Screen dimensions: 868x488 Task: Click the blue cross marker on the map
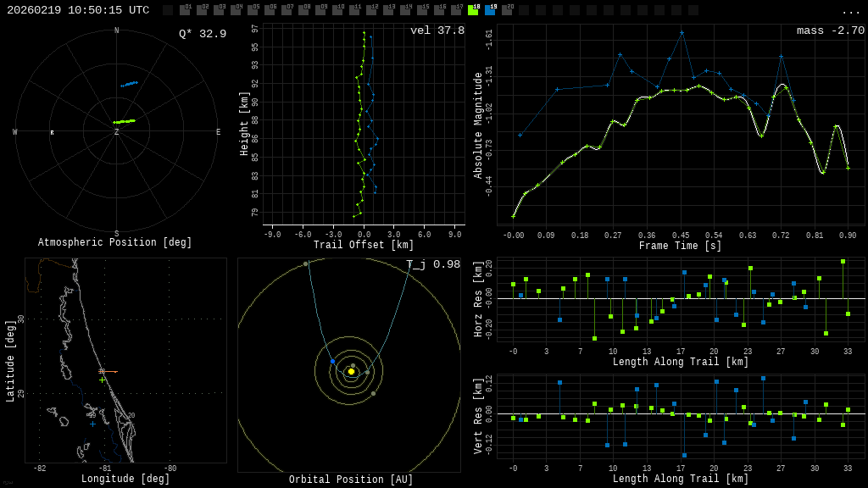(x=92, y=424)
